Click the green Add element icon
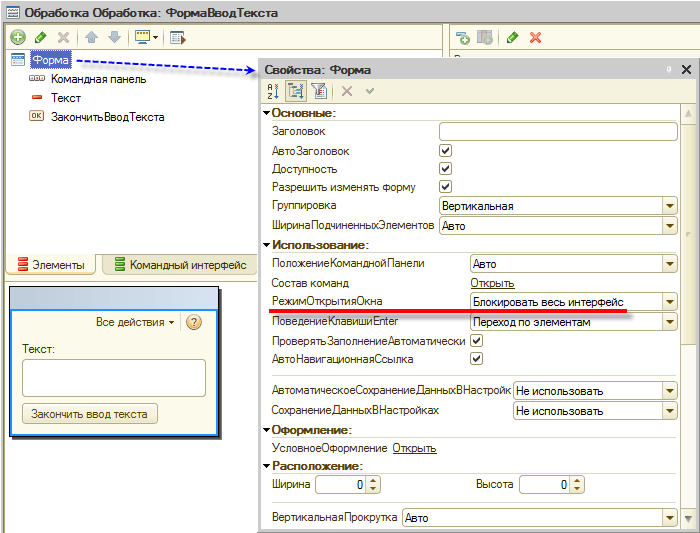 [18, 37]
